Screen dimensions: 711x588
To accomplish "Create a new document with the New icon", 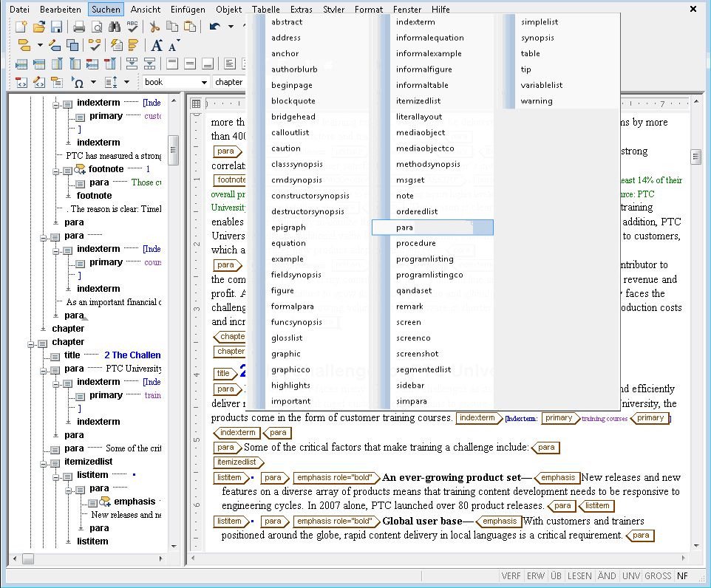I will point(21,27).
